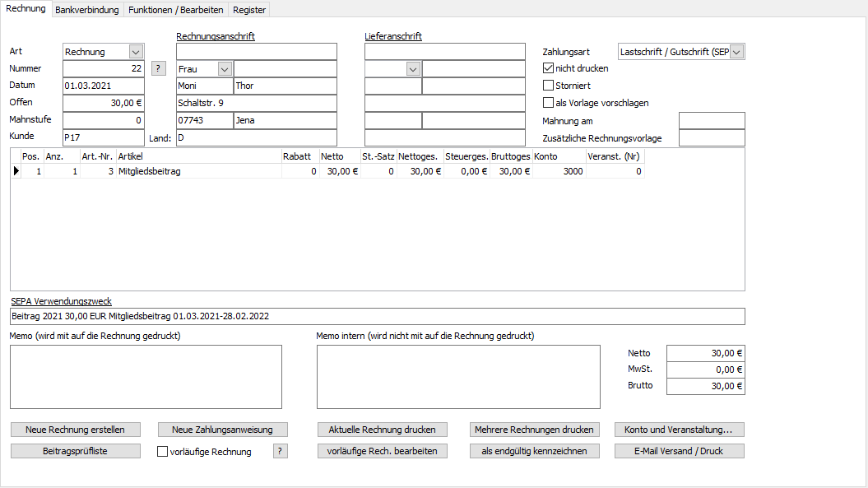Click the help button beside vorläufige Rechnung
The width and height of the screenshot is (868, 488).
click(x=280, y=451)
